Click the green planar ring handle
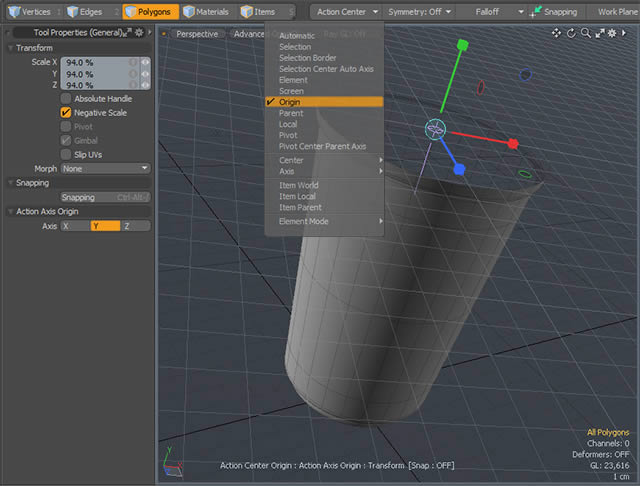 [524, 174]
